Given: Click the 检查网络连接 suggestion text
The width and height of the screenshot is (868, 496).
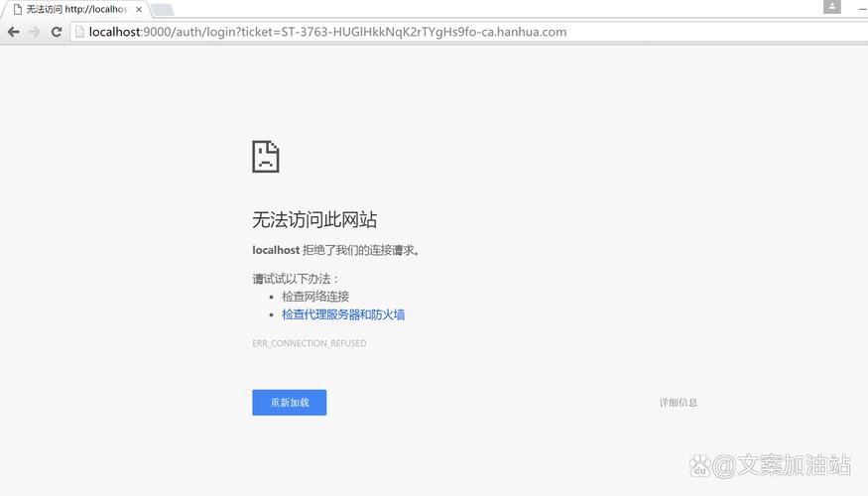Looking at the screenshot, I should click(315, 297).
